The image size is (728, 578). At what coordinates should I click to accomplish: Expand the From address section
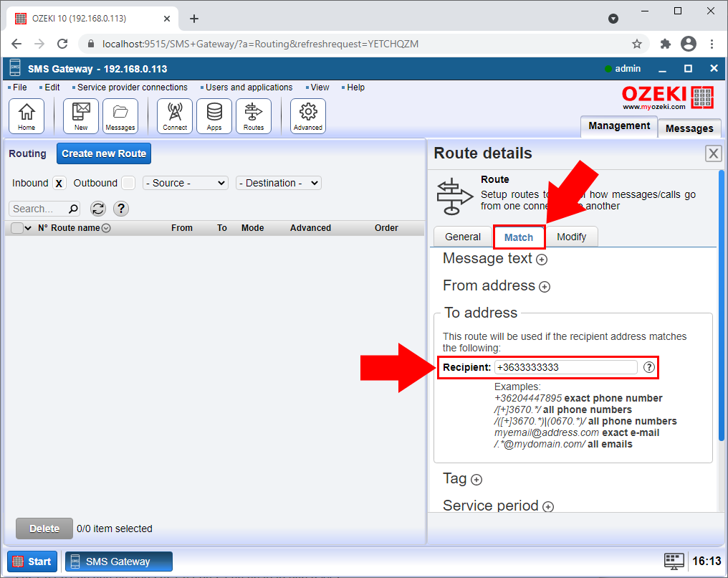point(545,287)
